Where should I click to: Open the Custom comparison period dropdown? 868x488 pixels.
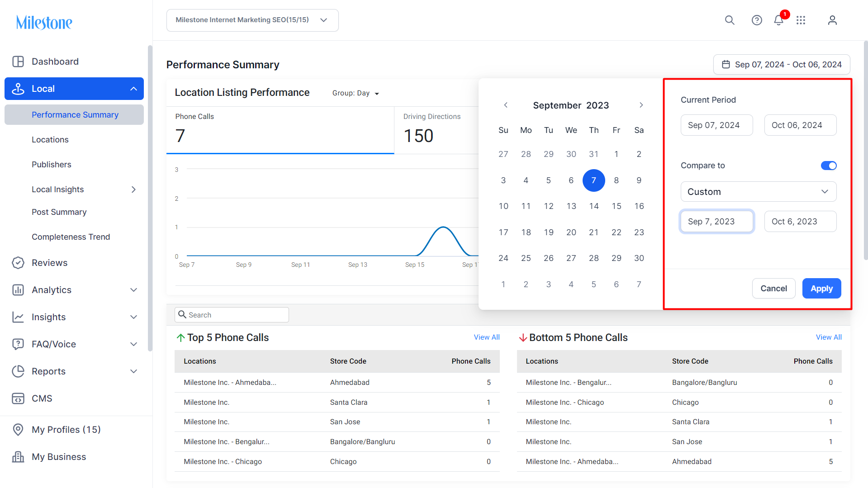tap(759, 192)
